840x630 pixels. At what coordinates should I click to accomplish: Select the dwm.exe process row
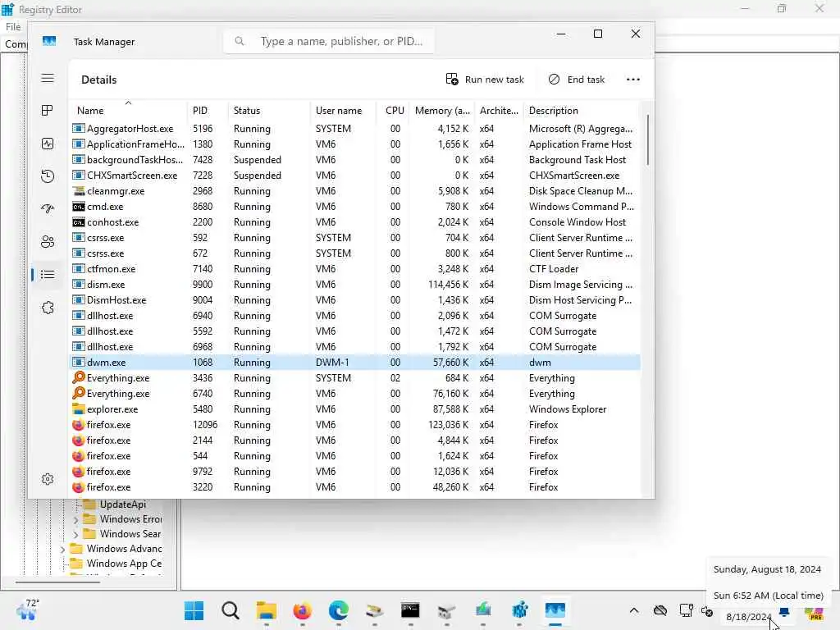(x=356, y=362)
